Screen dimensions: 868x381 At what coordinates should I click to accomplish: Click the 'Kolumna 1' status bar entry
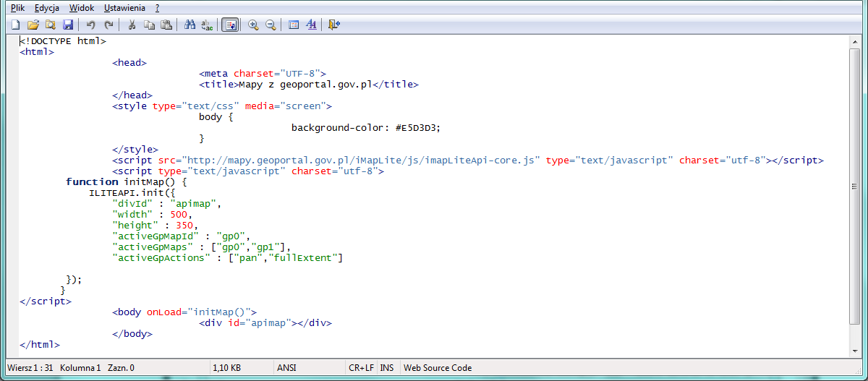click(x=80, y=368)
